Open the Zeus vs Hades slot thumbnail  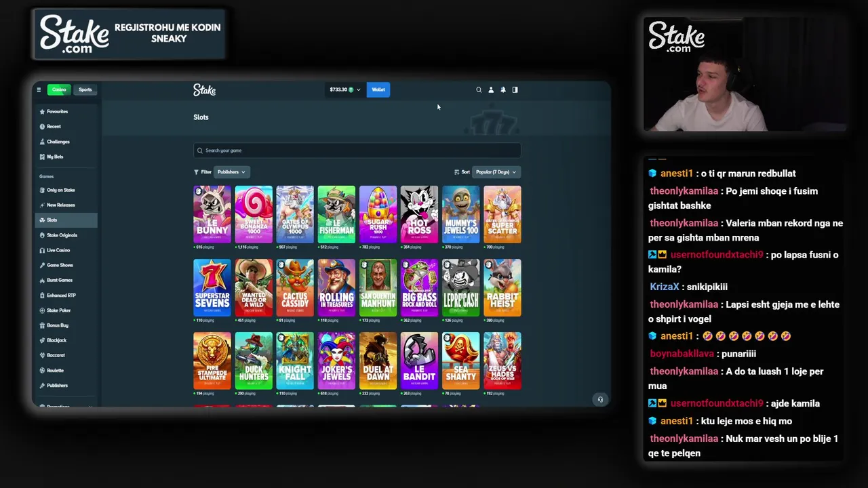click(502, 361)
